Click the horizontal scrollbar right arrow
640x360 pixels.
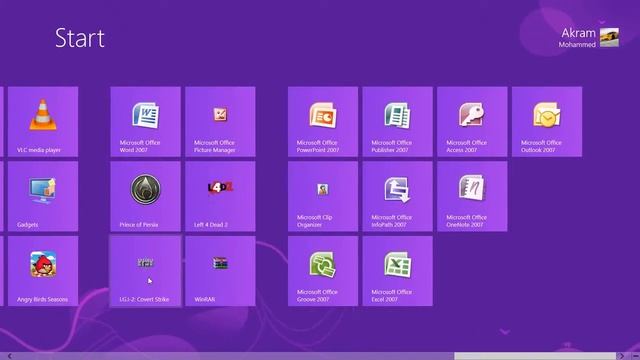click(x=621, y=356)
